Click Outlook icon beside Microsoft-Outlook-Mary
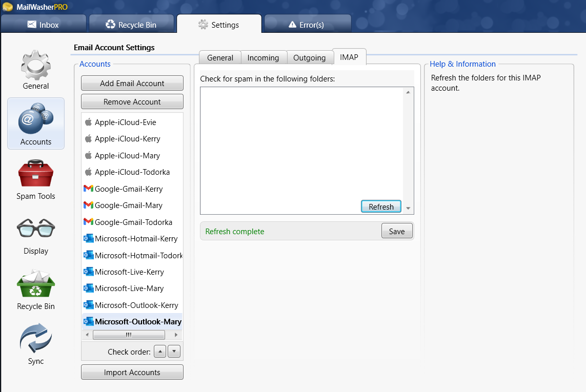 88,321
